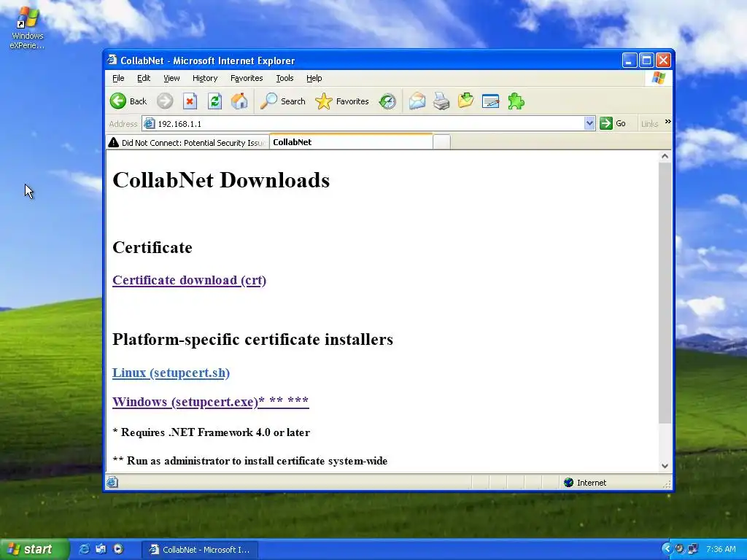Click Internet zone globe in status bar
The width and height of the screenshot is (747, 560).
coord(568,483)
